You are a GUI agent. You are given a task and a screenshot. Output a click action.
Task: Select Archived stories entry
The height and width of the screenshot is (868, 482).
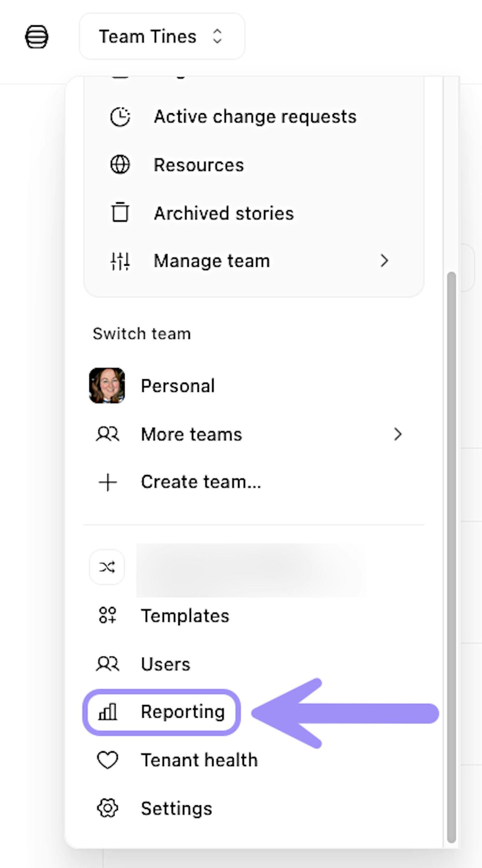(224, 213)
